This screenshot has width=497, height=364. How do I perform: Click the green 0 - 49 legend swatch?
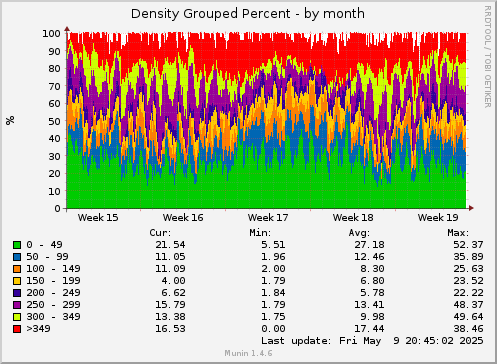click(x=17, y=245)
